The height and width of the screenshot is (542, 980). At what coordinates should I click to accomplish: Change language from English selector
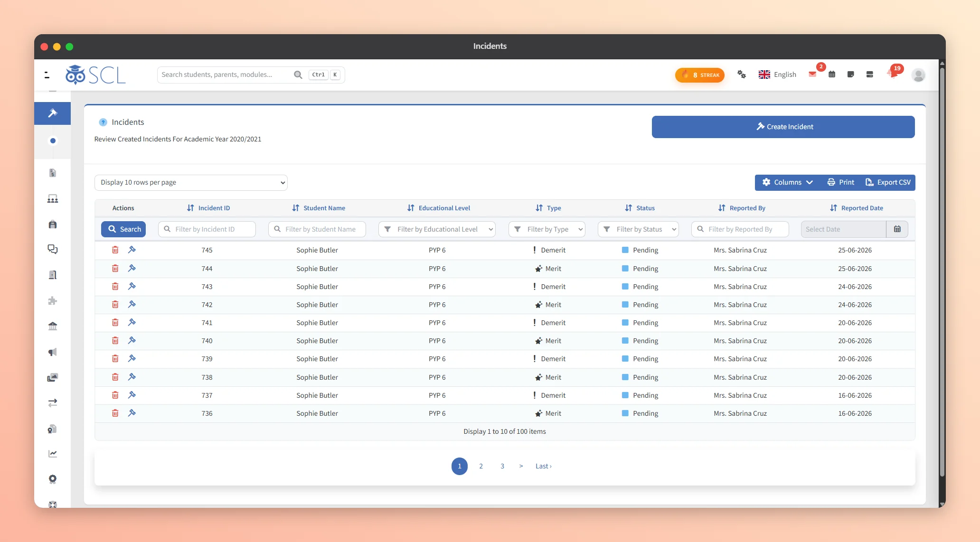click(x=777, y=75)
